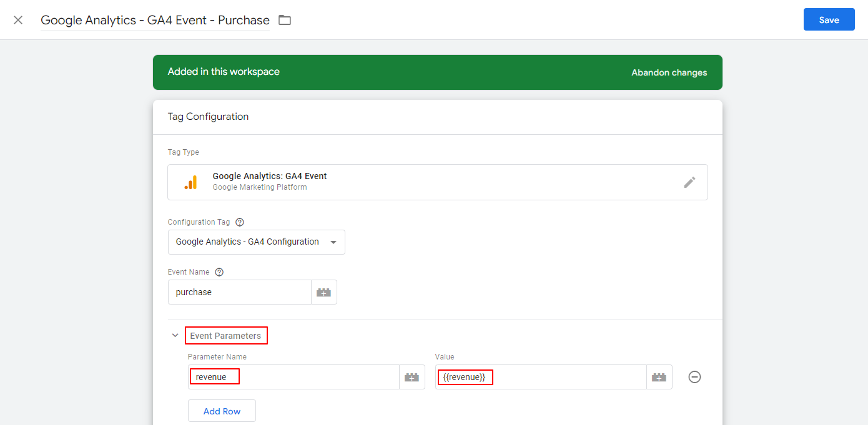Click the Event Name input containing purchase

[239, 292]
